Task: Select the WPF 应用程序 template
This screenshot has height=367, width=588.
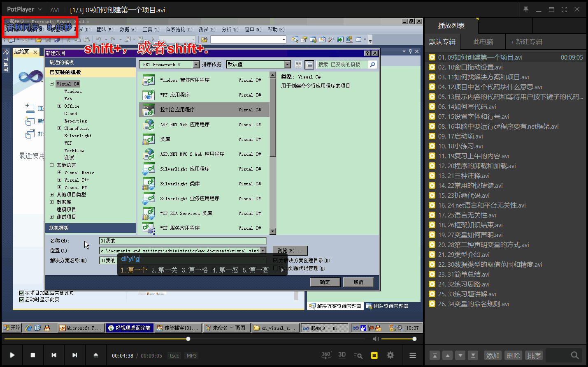Action: [x=205, y=95]
